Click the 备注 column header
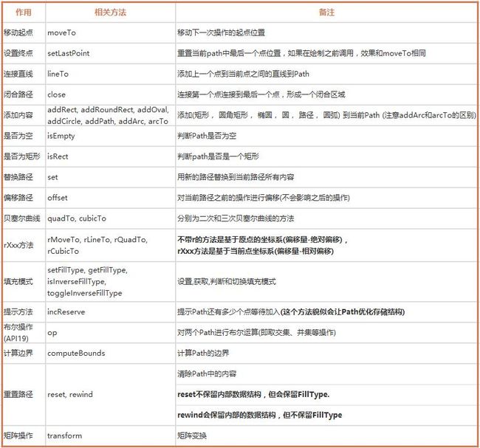The width and height of the screenshot is (480, 448). 326,13
